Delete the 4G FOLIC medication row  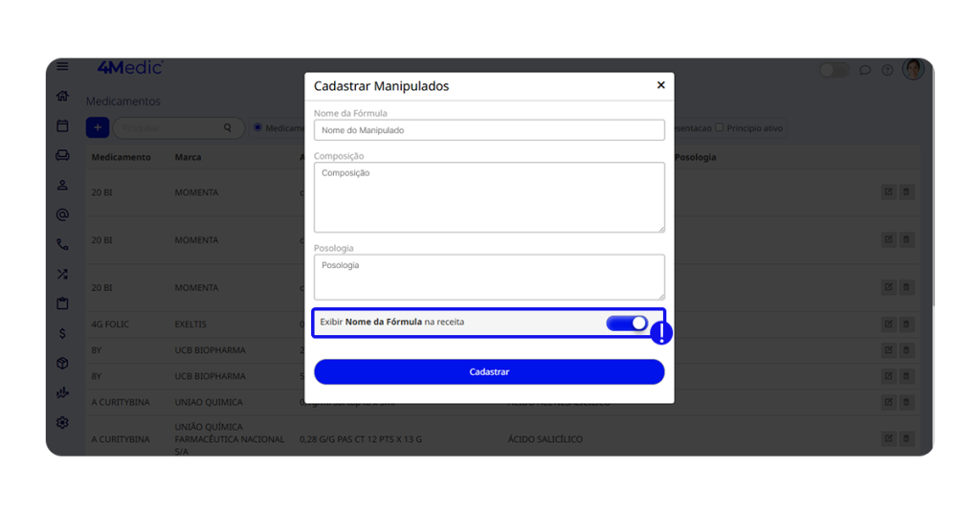pyautogui.click(x=906, y=325)
